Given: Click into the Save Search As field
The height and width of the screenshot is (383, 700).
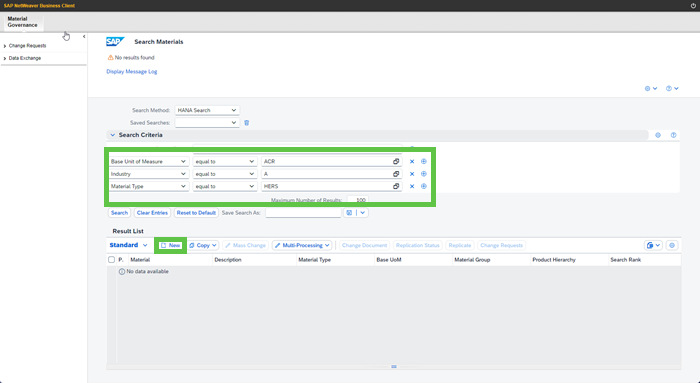Looking at the screenshot, I should pyautogui.click(x=303, y=213).
